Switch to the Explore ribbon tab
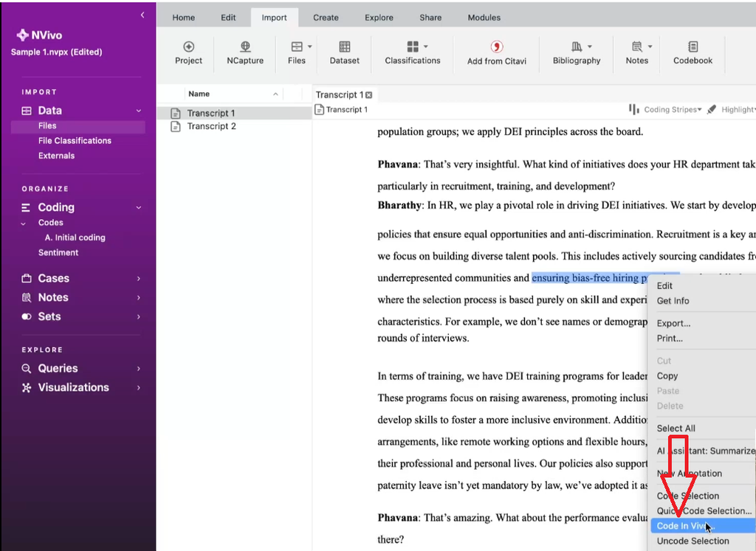 pyautogui.click(x=379, y=18)
